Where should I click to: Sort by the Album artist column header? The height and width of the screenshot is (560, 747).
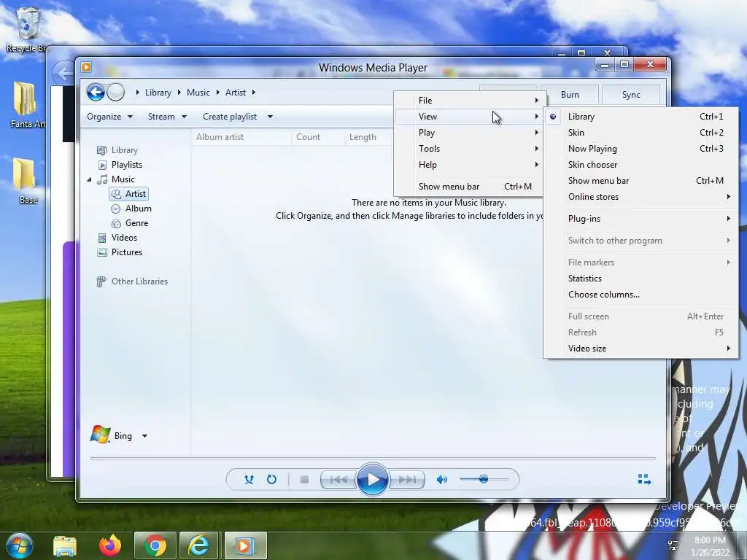pos(241,137)
